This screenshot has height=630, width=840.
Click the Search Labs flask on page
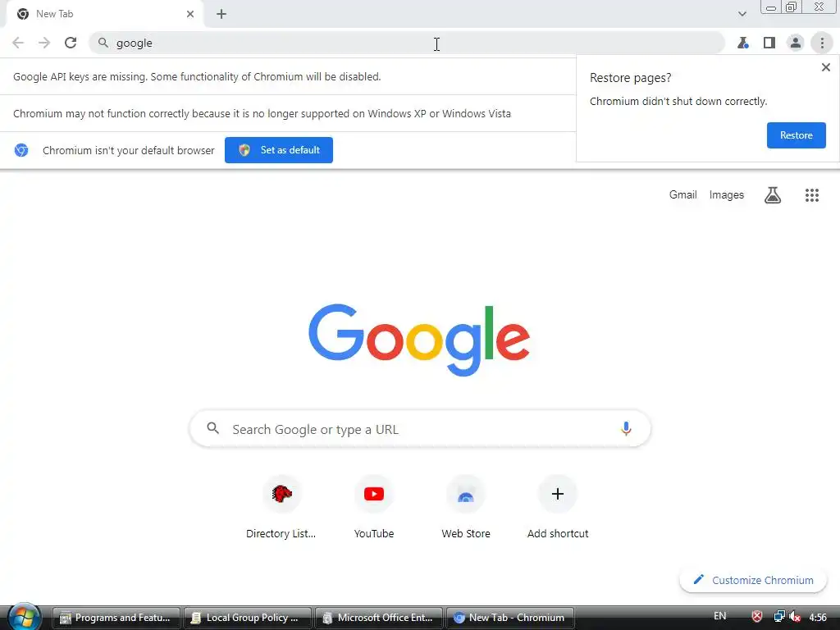click(x=773, y=195)
